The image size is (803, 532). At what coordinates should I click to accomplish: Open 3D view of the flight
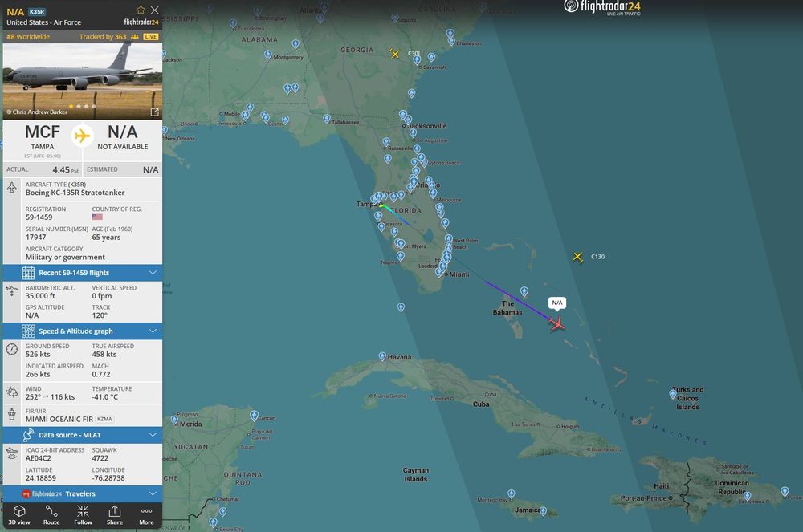[19, 515]
